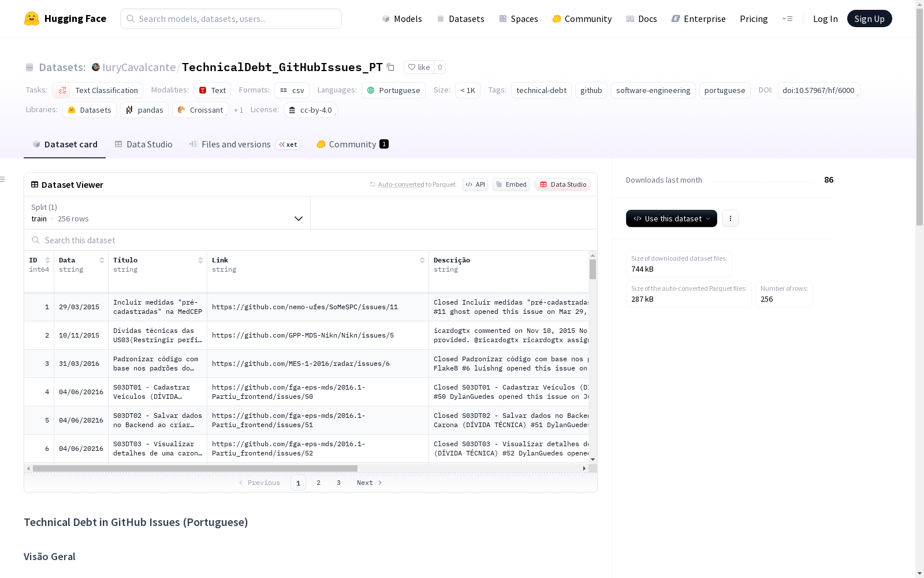Viewport: 924px width, 578px height.
Task: Open the IuryCavalcante profile link
Action: point(139,67)
